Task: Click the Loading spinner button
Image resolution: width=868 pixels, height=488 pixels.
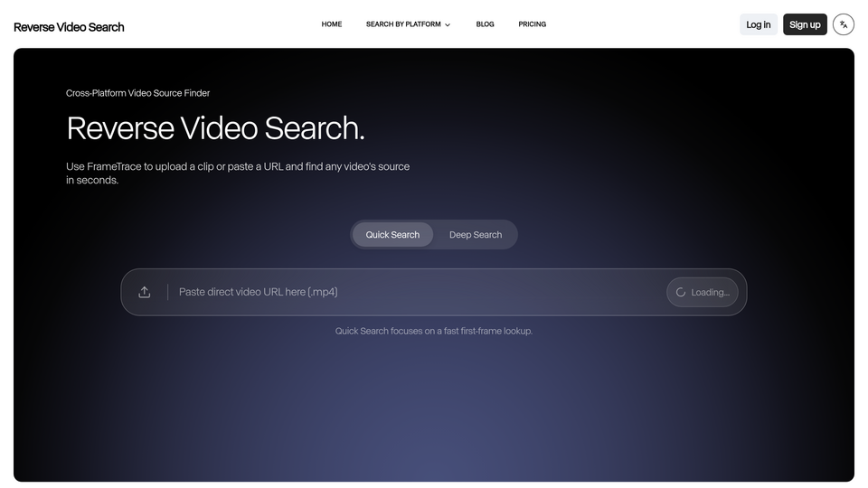Action: 702,292
